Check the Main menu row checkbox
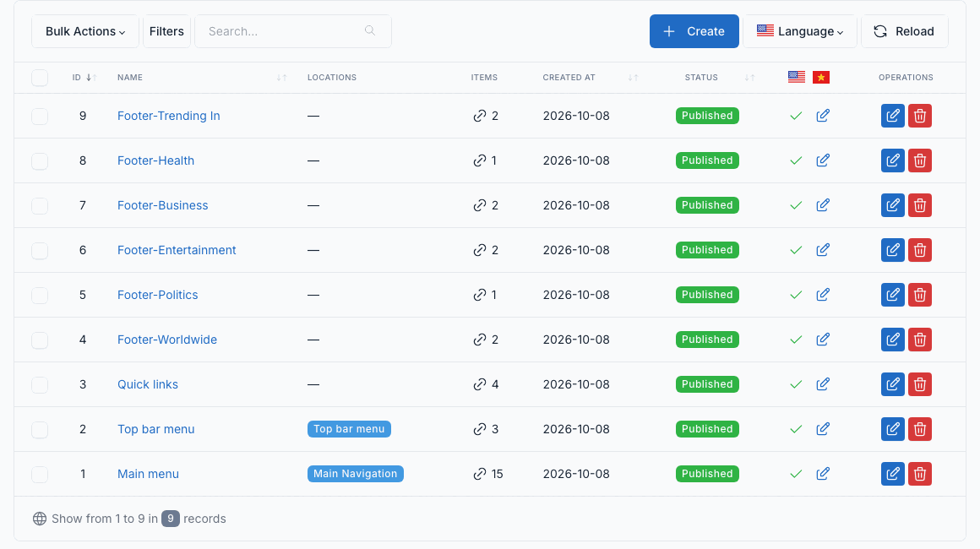Viewport: 980px width, 549px height. point(40,475)
